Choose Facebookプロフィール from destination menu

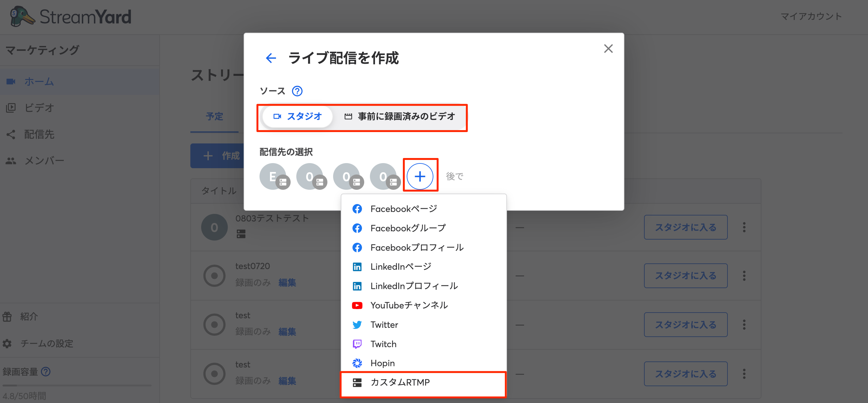pos(424,248)
